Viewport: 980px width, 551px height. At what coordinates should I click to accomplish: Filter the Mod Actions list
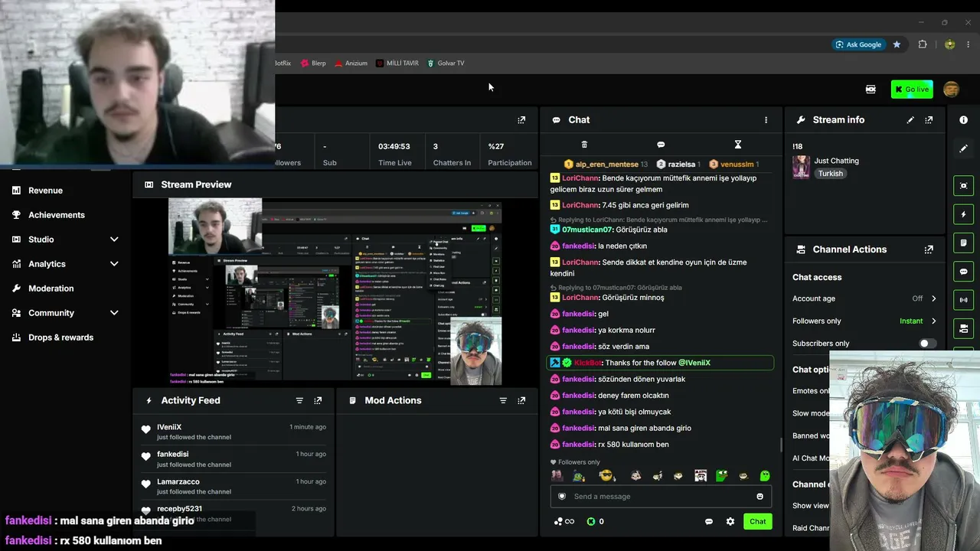(503, 400)
